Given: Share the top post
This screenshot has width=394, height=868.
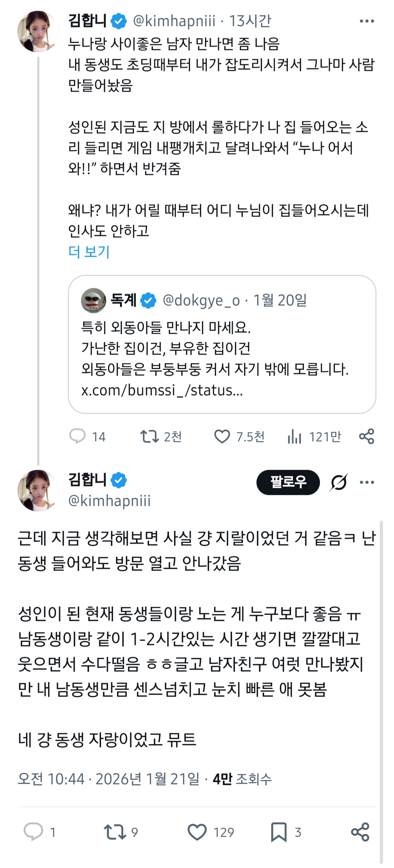Looking at the screenshot, I should tap(367, 436).
